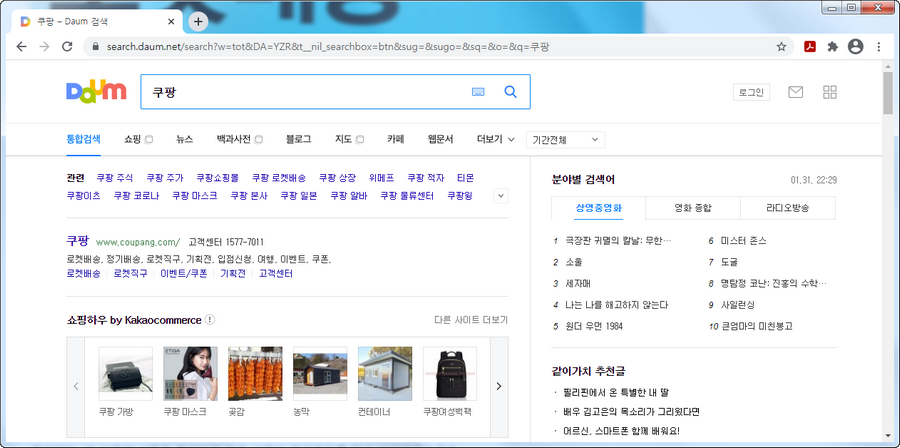The image size is (900, 448).
Task: Toggle the new-window box next to 쇼핑 tab
Action: pyautogui.click(x=149, y=139)
